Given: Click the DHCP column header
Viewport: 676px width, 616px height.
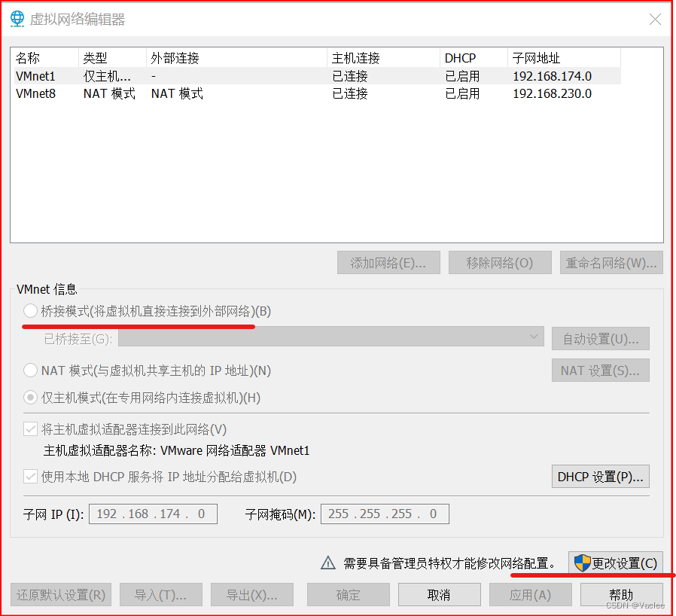Looking at the screenshot, I should pyautogui.click(x=474, y=58).
